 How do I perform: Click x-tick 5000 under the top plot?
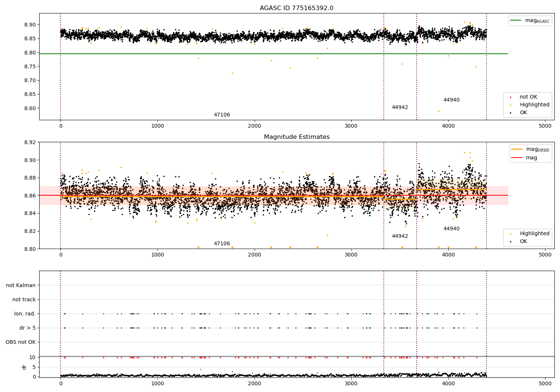click(x=545, y=126)
